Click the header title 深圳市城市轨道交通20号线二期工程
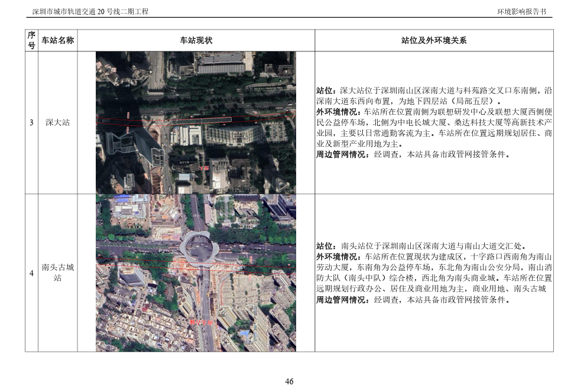The height and width of the screenshot is (392, 587). coord(90,12)
